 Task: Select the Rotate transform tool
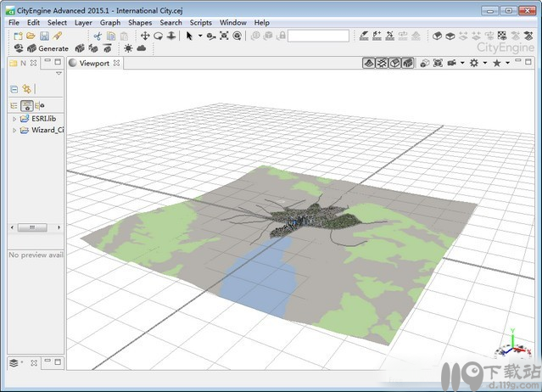[x=159, y=36]
